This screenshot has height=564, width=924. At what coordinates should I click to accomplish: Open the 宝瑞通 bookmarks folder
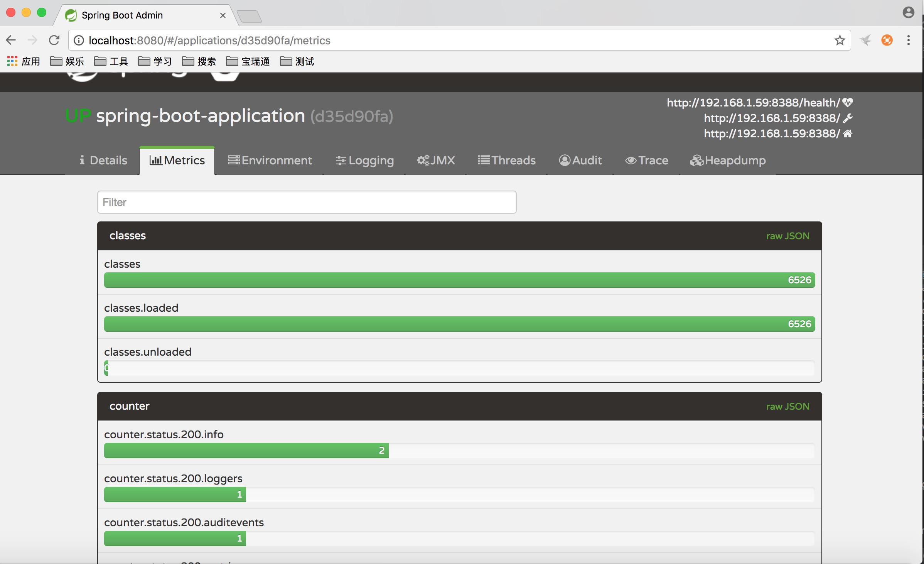pos(248,61)
